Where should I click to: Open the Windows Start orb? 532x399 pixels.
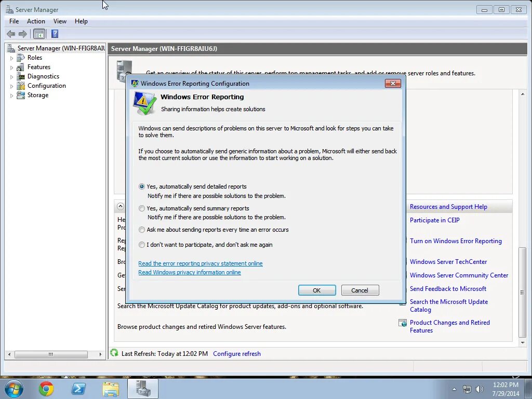point(14,389)
